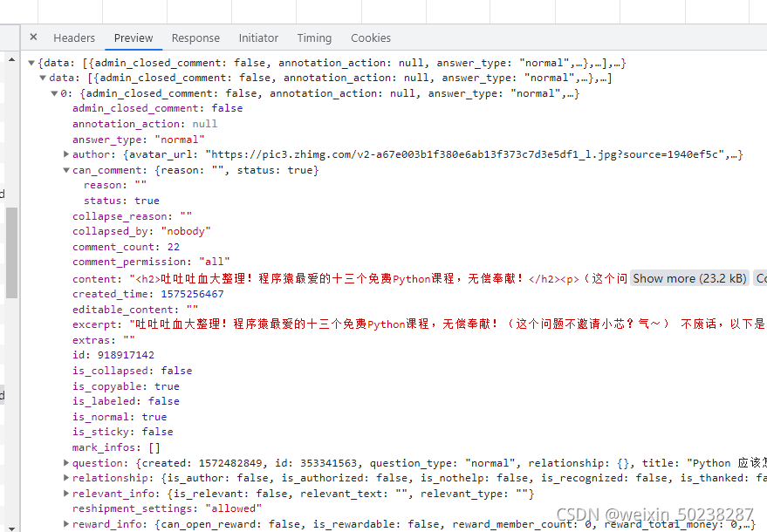Expand the reward_info object
The width and height of the screenshot is (767, 532).
click(66, 524)
